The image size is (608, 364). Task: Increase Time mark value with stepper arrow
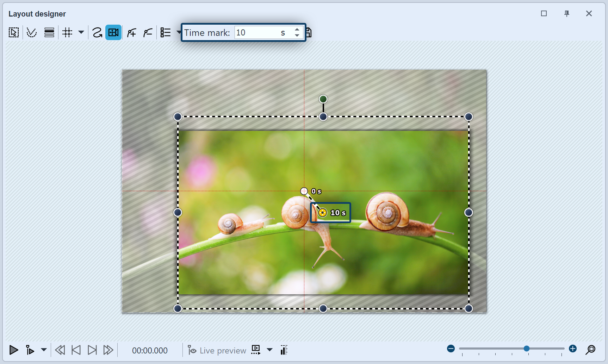point(297,30)
